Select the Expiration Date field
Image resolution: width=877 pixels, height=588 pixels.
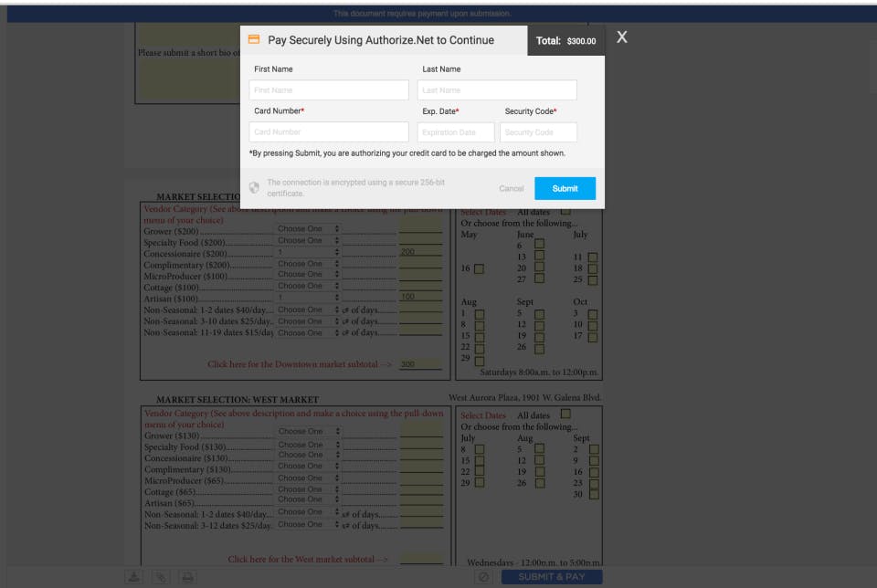(456, 132)
